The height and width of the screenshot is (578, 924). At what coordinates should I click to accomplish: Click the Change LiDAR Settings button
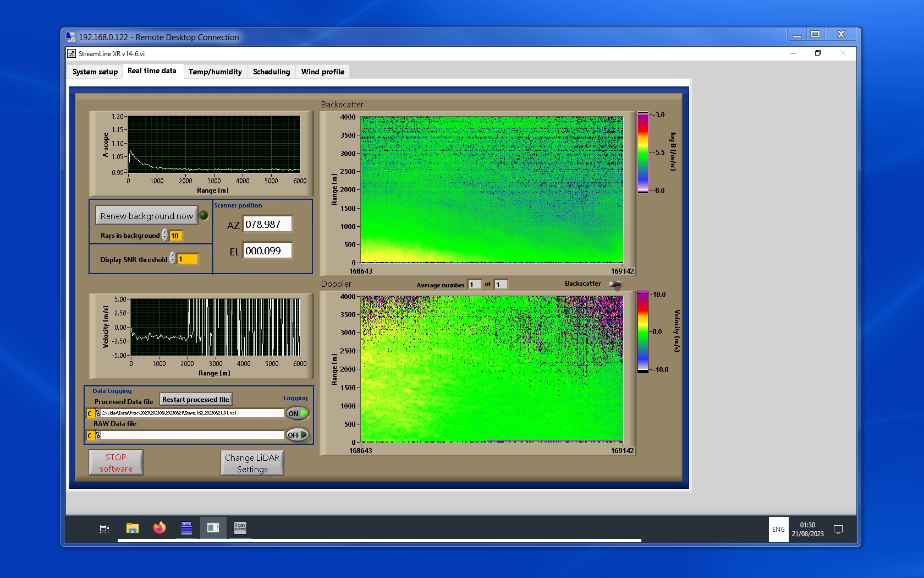click(x=252, y=463)
